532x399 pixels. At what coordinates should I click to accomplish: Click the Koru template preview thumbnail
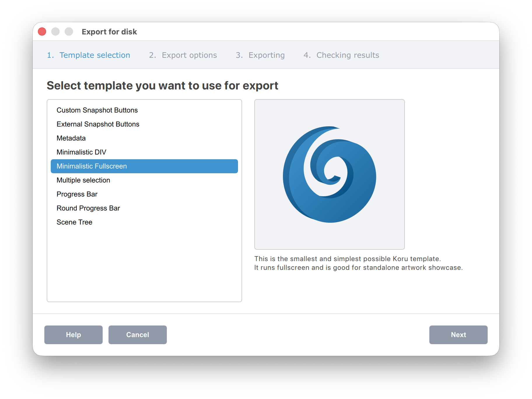pos(330,174)
